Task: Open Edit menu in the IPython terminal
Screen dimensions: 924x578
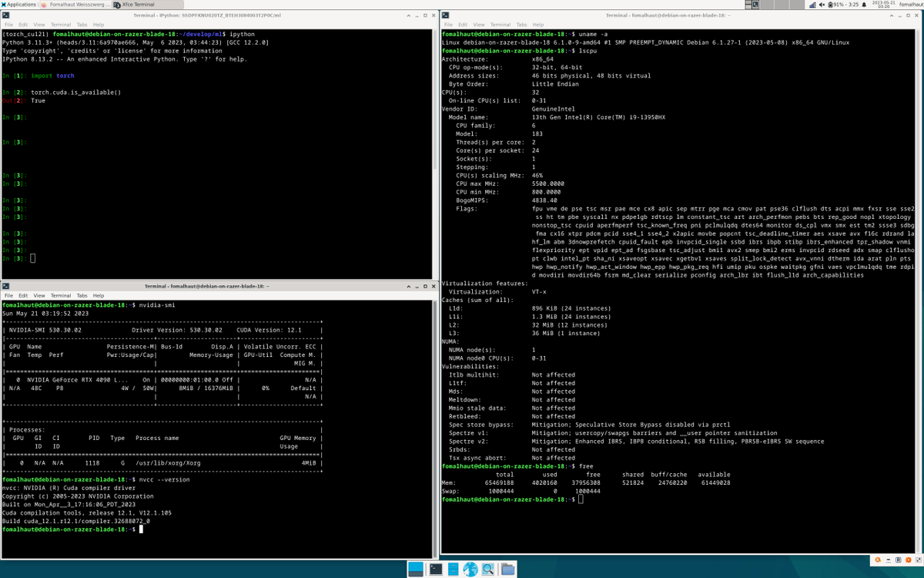Action: pos(24,25)
